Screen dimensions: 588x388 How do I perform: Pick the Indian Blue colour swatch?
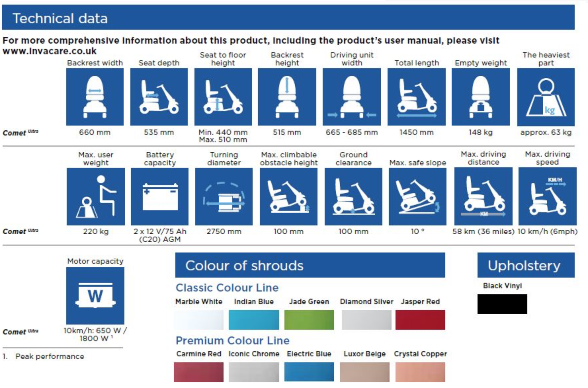(254, 320)
